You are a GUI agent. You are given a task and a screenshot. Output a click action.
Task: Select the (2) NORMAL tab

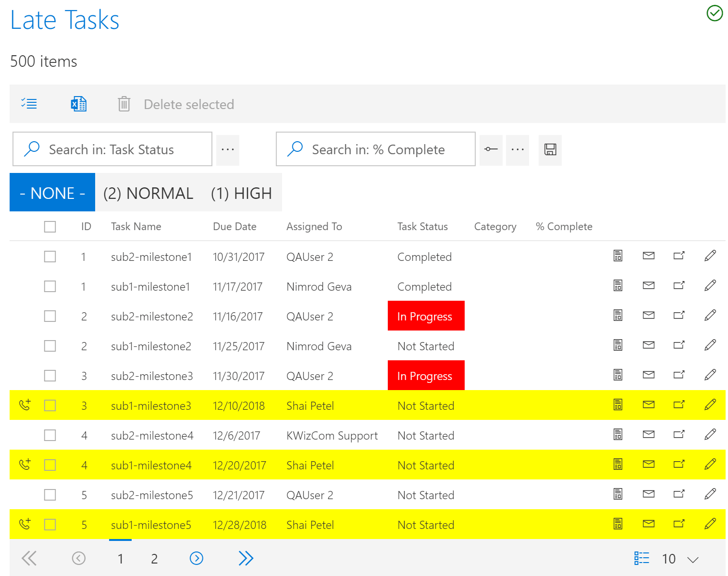point(148,193)
